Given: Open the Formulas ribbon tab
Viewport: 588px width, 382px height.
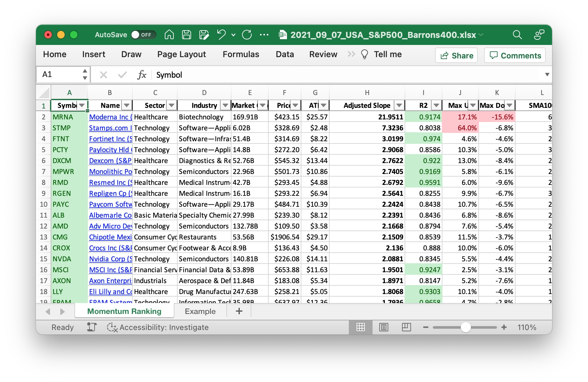Looking at the screenshot, I should click(241, 54).
